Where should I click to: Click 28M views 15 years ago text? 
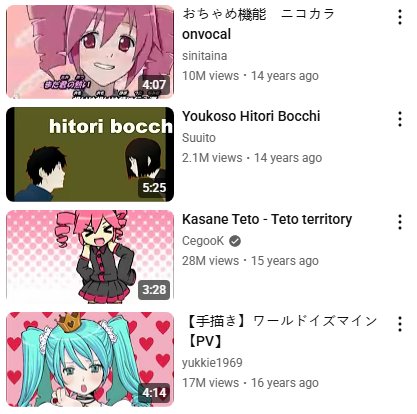point(250,261)
